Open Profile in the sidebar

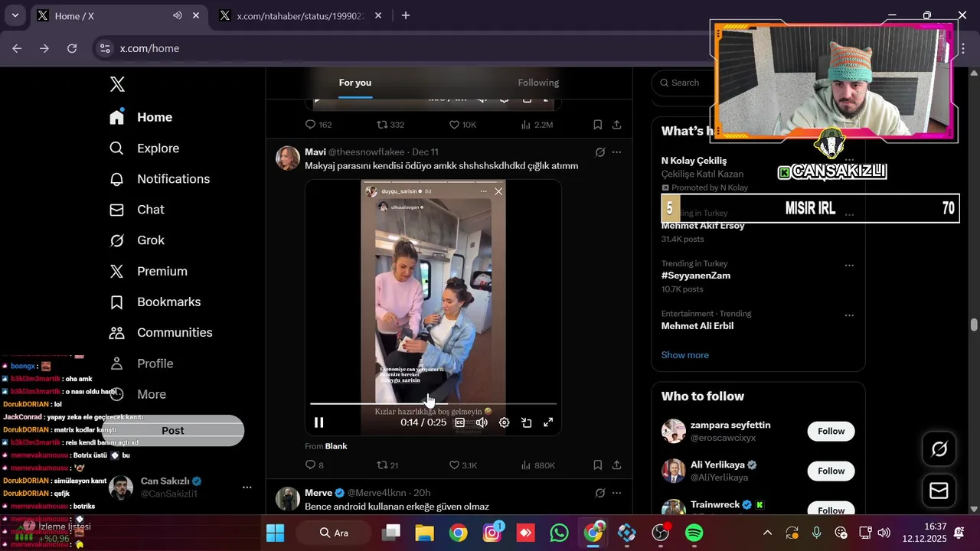141,364
